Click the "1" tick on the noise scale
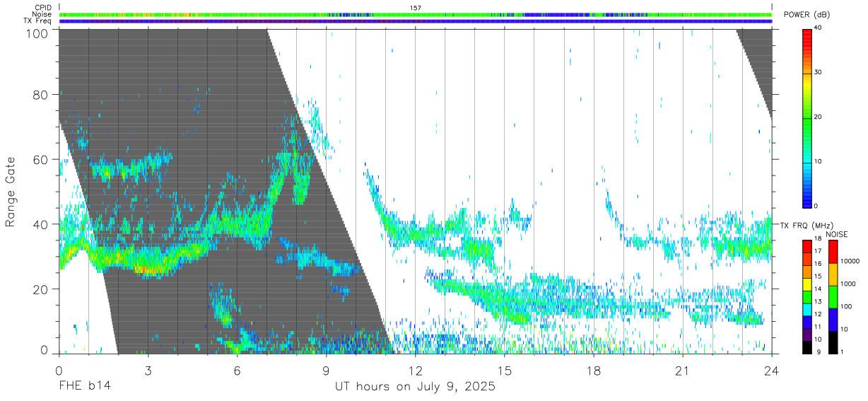 (843, 351)
